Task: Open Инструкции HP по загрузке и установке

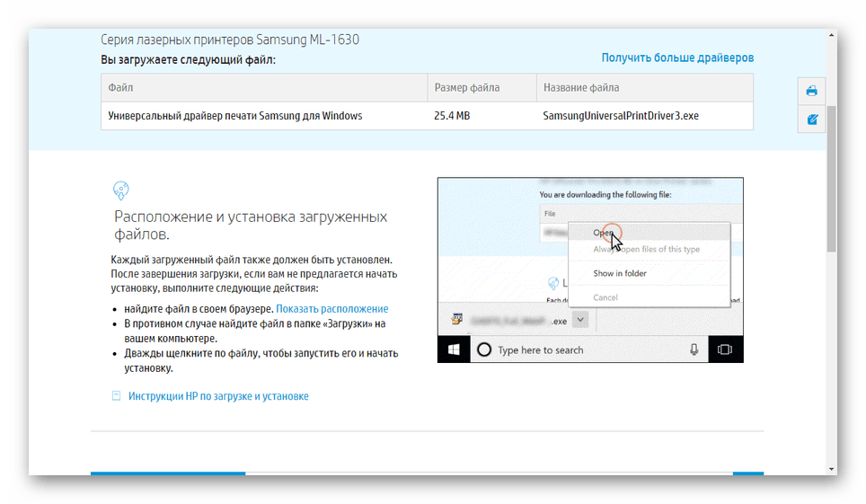Action: point(218,395)
